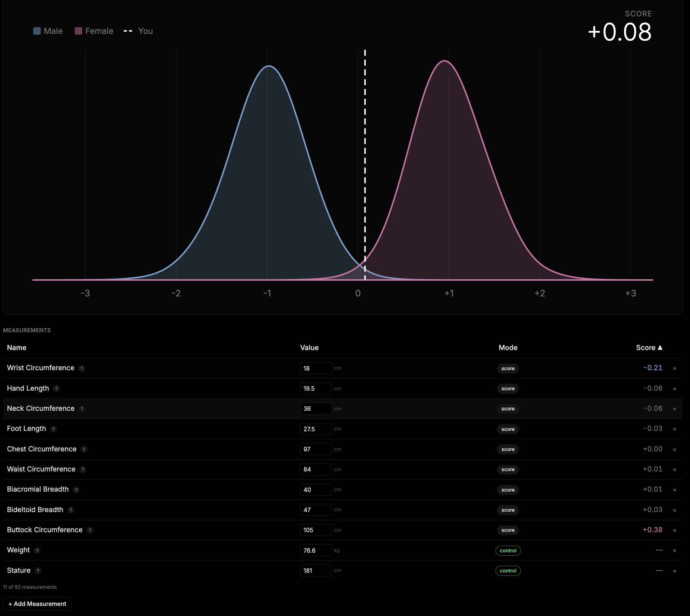Viewport: 690px width, 616px height.
Task: Edit the Bideltoid Breadth value field
Action: [316, 510]
